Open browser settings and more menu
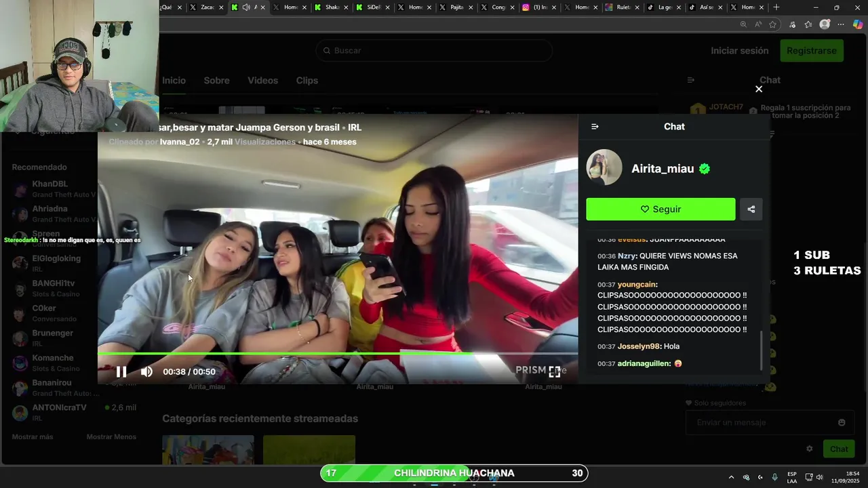Screen dimensions: 868x488 point(841,24)
